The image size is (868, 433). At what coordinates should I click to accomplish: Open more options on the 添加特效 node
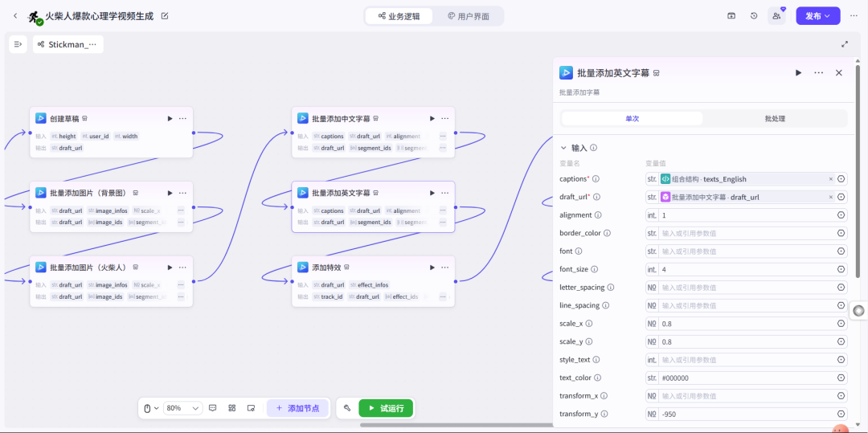tap(444, 268)
